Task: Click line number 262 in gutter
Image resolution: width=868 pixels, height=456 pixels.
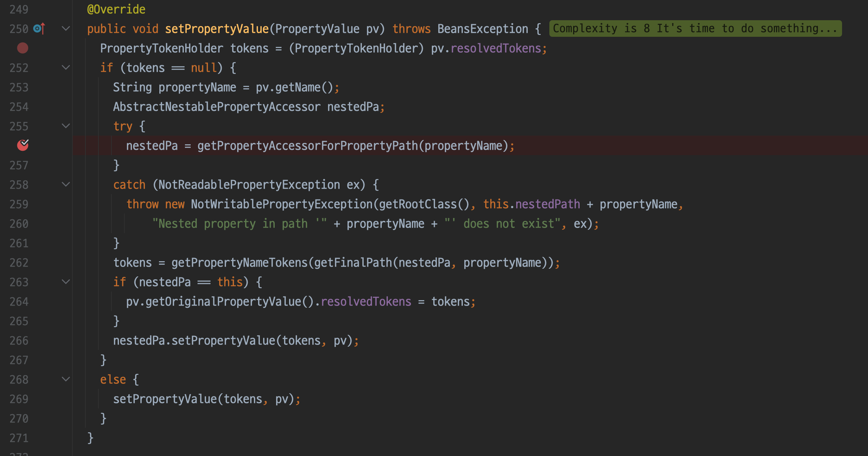Action: tap(19, 263)
